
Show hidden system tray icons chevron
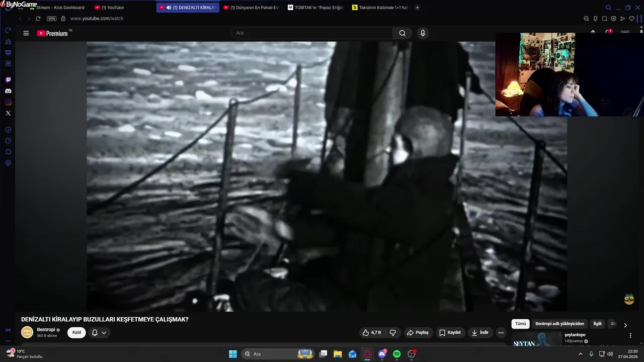click(580, 354)
